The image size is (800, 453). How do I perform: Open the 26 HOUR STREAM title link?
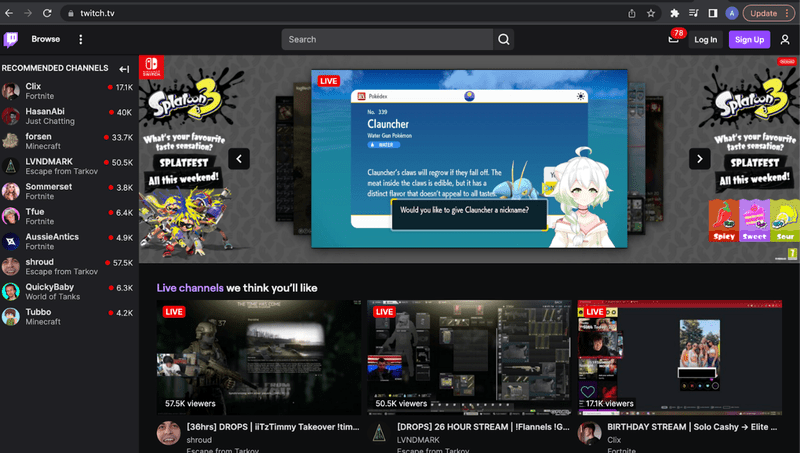[x=483, y=427]
